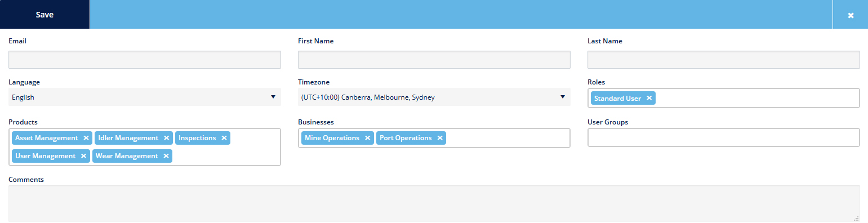
Task: Remove the Inspections tag with its x
Action: [x=224, y=138]
